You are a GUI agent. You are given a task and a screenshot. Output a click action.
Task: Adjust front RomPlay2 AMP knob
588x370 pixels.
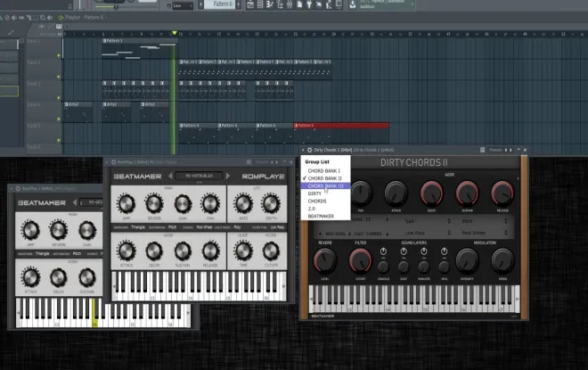pos(126,204)
